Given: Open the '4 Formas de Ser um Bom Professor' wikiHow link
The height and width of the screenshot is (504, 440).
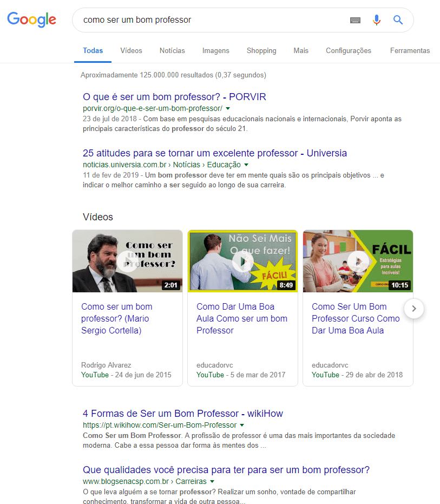Looking at the screenshot, I should coord(182,413).
